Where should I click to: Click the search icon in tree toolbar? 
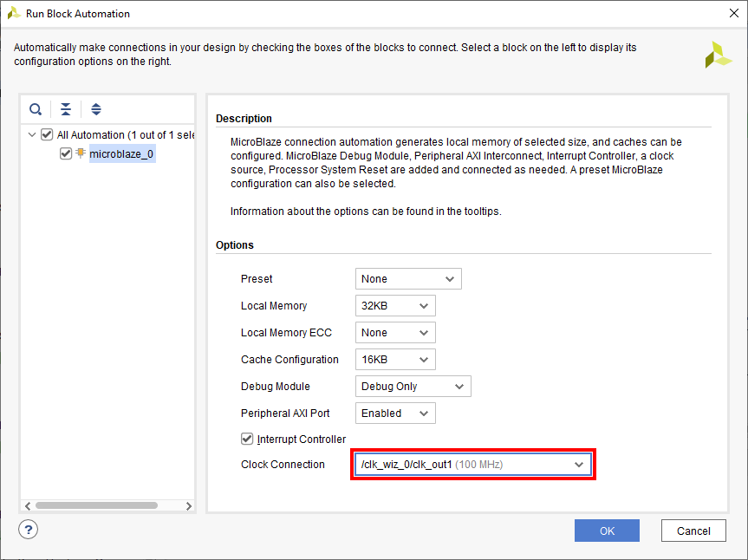pyautogui.click(x=36, y=109)
